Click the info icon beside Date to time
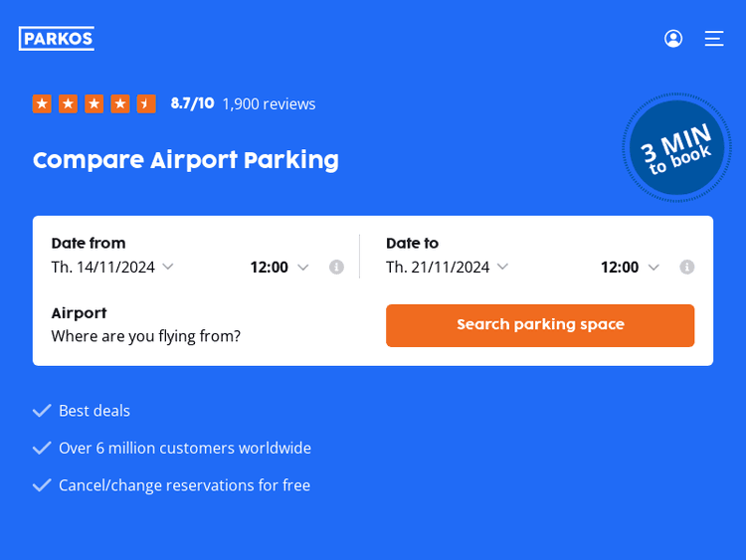Image resolution: width=746 pixels, height=560 pixels. tap(686, 267)
